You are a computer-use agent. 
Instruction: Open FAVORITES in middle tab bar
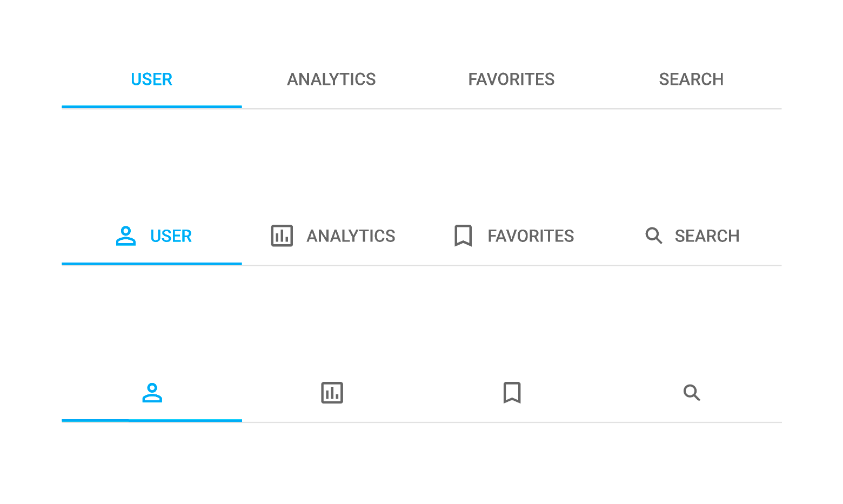[531, 236]
